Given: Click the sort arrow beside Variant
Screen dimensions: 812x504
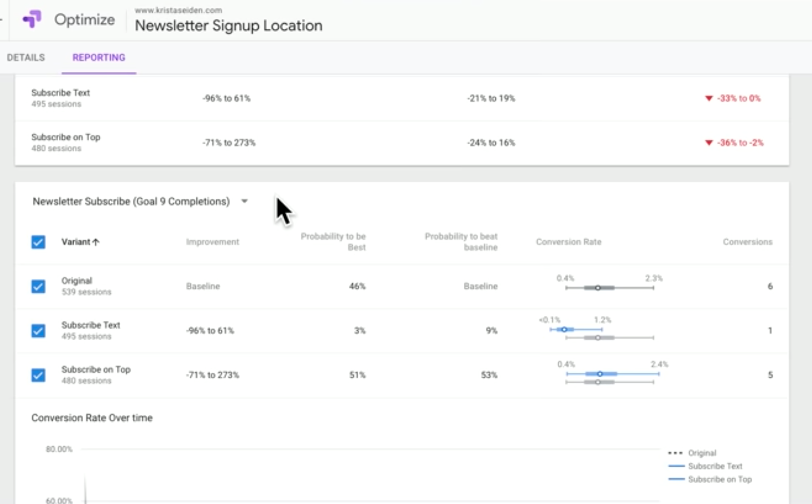Looking at the screenshot, I should tap(96, 242).
